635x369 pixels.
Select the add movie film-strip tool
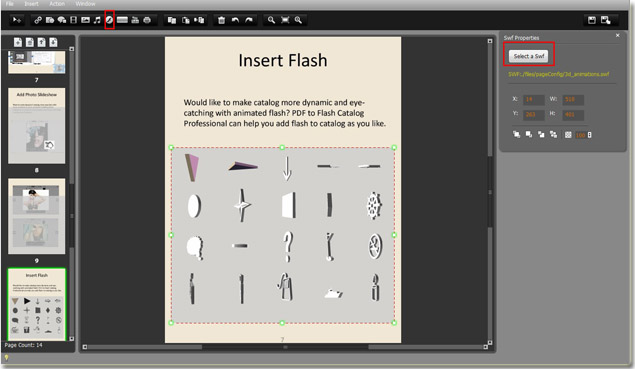pyautogui.click(x=73, y=20)
